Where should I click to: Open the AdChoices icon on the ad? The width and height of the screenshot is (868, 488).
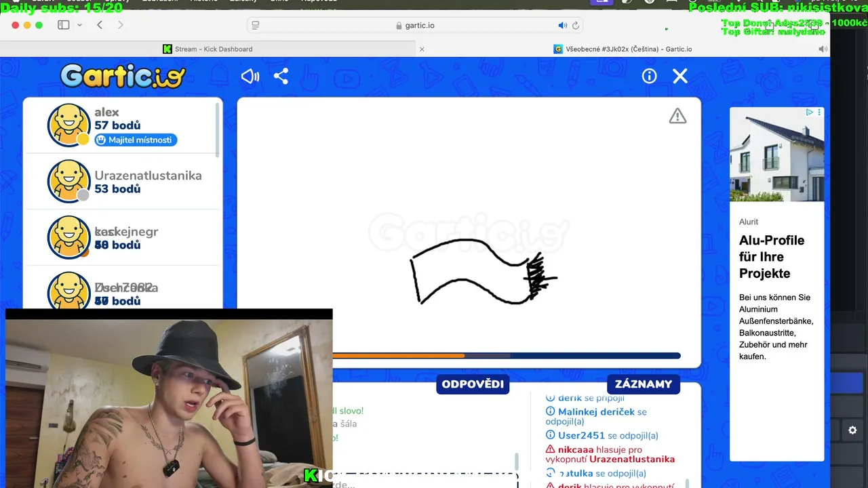(x=809, y=113)
